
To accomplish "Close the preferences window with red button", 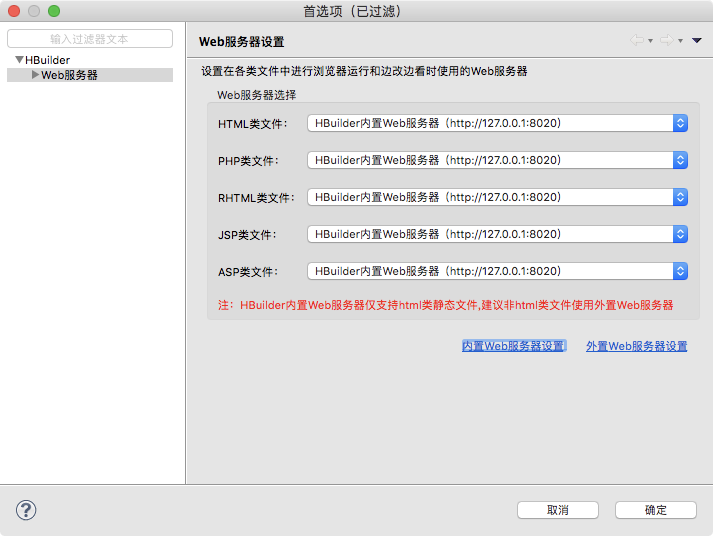I will pyautogui.click(x=14, y=11).
